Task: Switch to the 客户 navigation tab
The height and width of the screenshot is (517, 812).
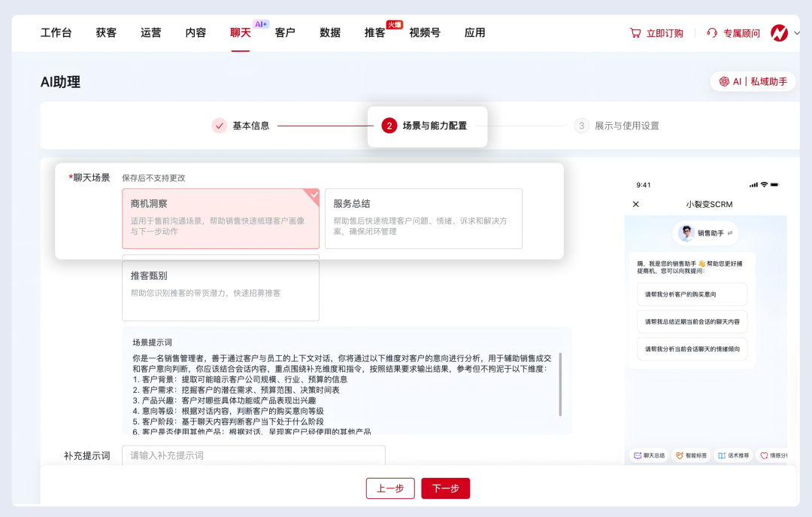Action: [285, 32]
